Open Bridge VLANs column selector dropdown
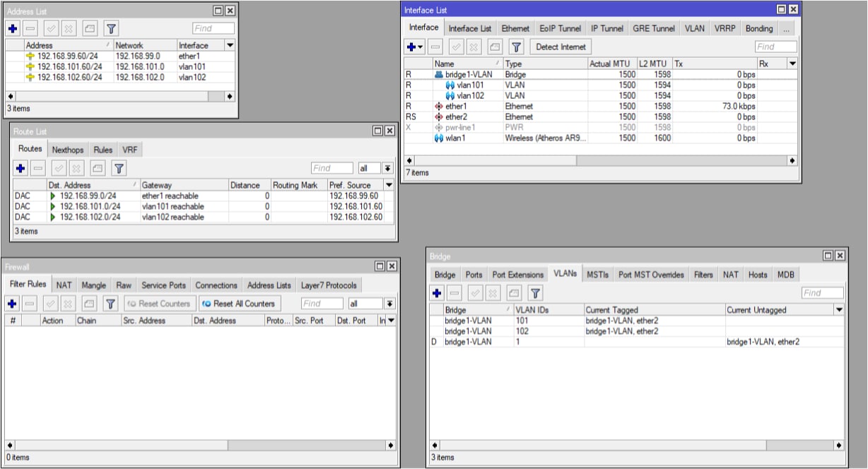This screenshot has height=469, width=868. coord(839,309)
